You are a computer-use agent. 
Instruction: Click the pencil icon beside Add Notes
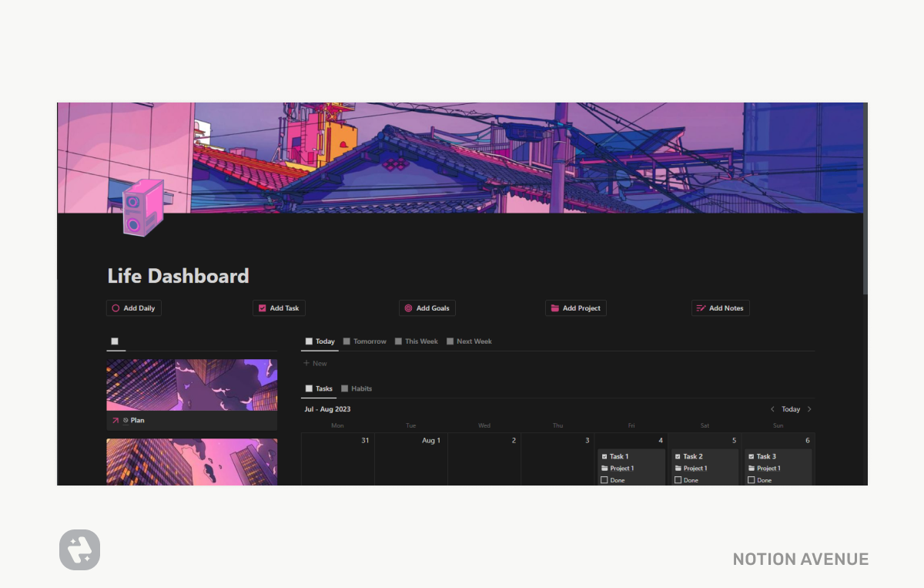click(x=701, y=307)
